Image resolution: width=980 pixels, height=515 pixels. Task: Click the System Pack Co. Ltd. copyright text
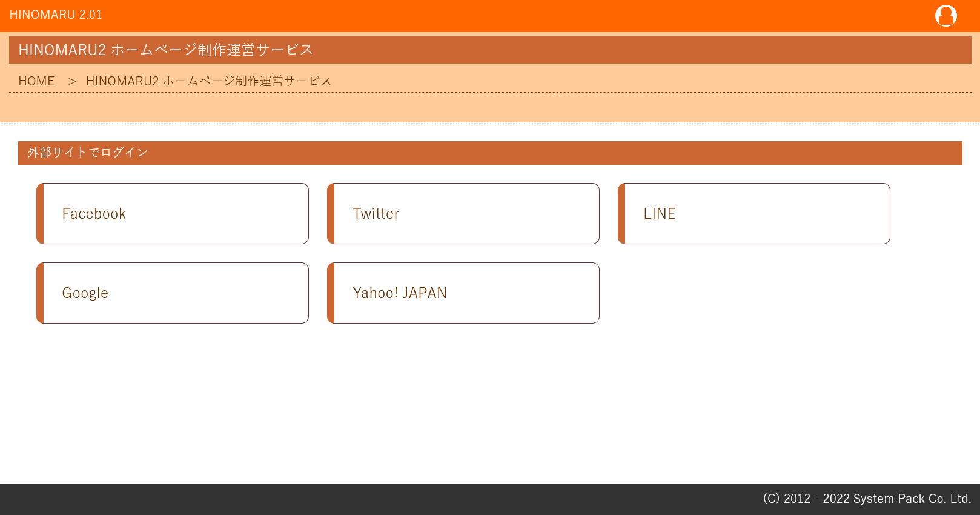click(867, 499)
